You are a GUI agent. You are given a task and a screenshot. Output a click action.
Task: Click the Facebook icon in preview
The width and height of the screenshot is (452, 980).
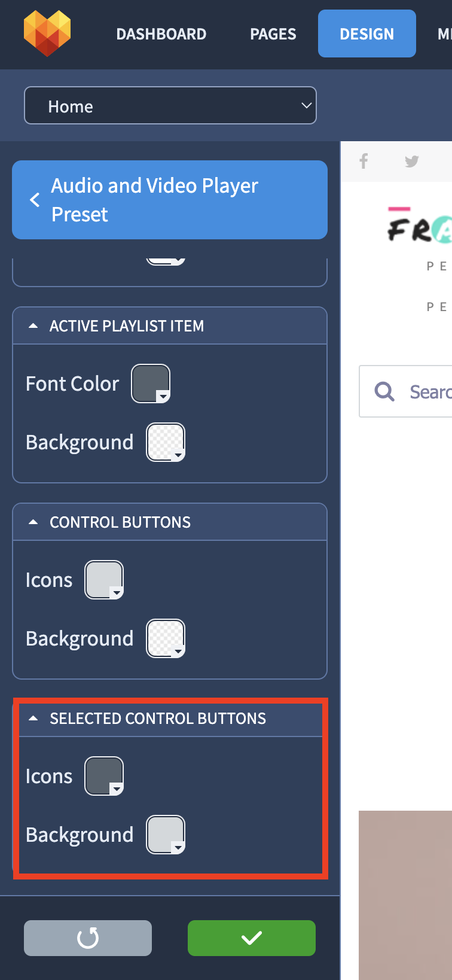click(x=364, y=161)
